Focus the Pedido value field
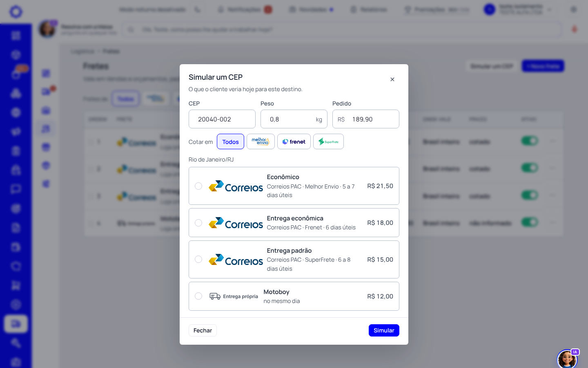Screen dimensions: 588x368 coord(366,119)
